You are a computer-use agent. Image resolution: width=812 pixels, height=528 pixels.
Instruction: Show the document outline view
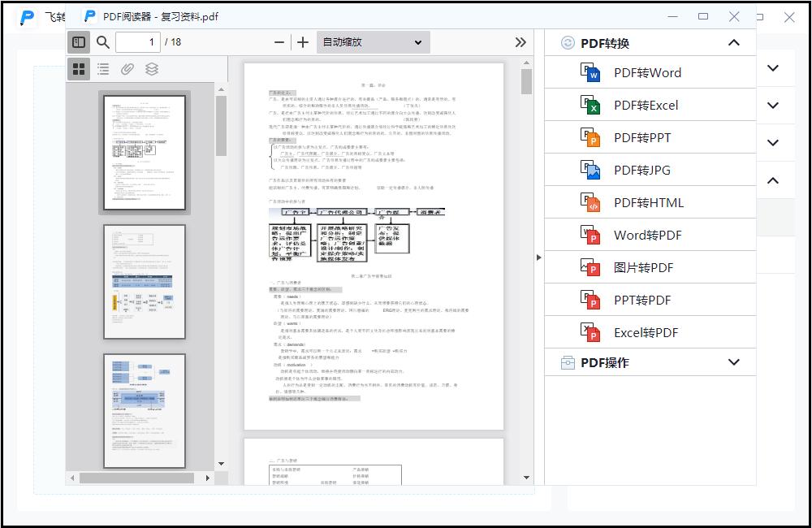point(103,70)
